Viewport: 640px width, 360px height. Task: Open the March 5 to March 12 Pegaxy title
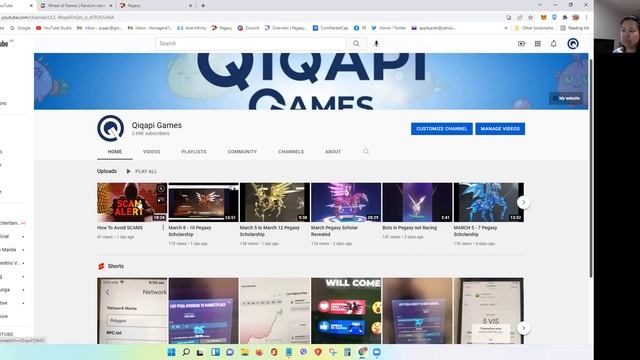[269, 231]
